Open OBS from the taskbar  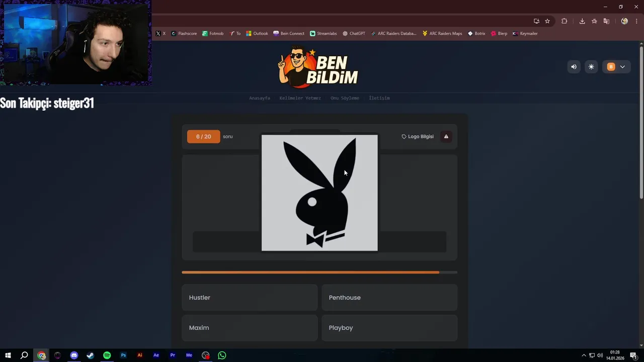[x=205, y=355]
